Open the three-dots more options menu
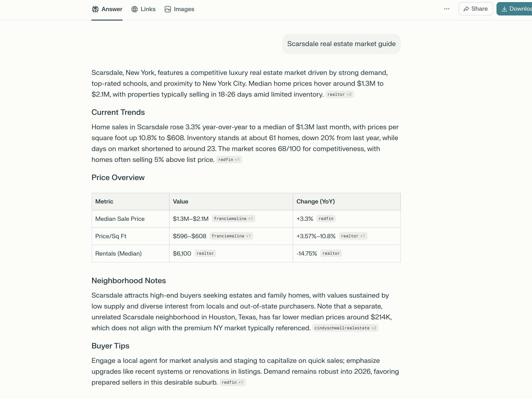The image size is (532, 399). click(447, 9)
